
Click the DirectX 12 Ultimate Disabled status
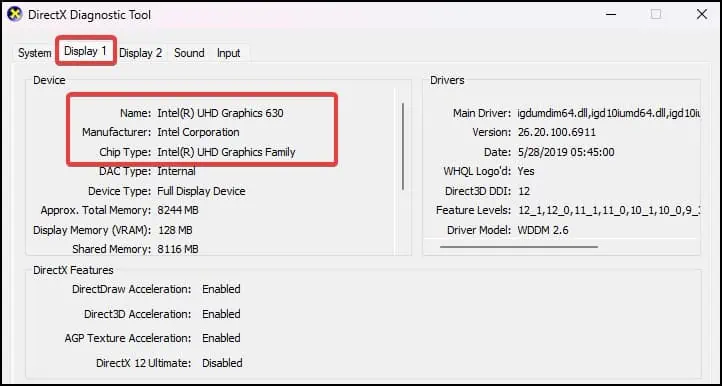pos(222,363)
